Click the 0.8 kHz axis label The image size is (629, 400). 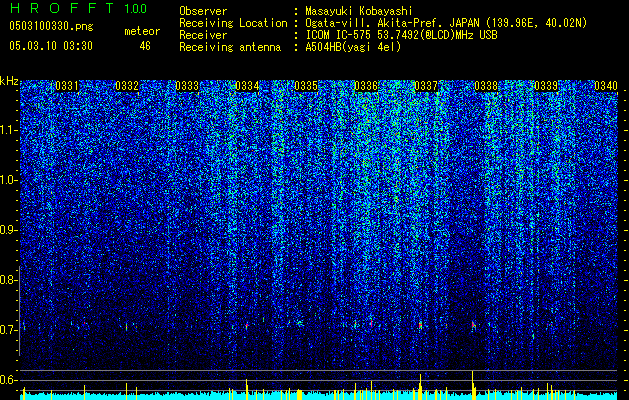(7, 280)
